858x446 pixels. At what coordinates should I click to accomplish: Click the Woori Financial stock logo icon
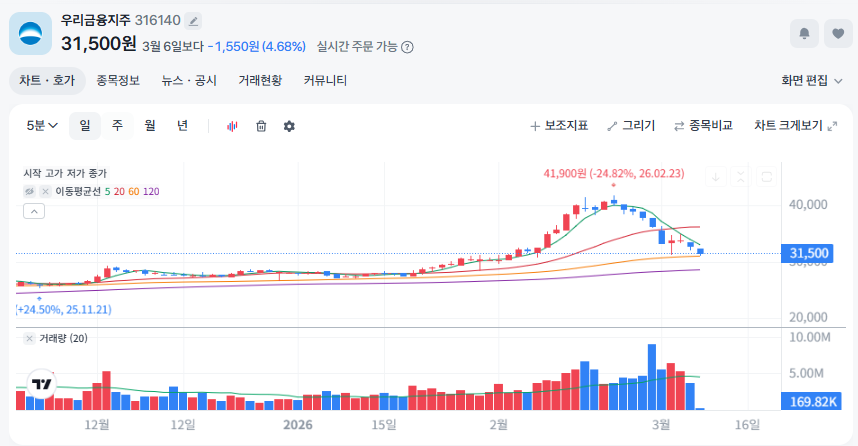[31, 34]
